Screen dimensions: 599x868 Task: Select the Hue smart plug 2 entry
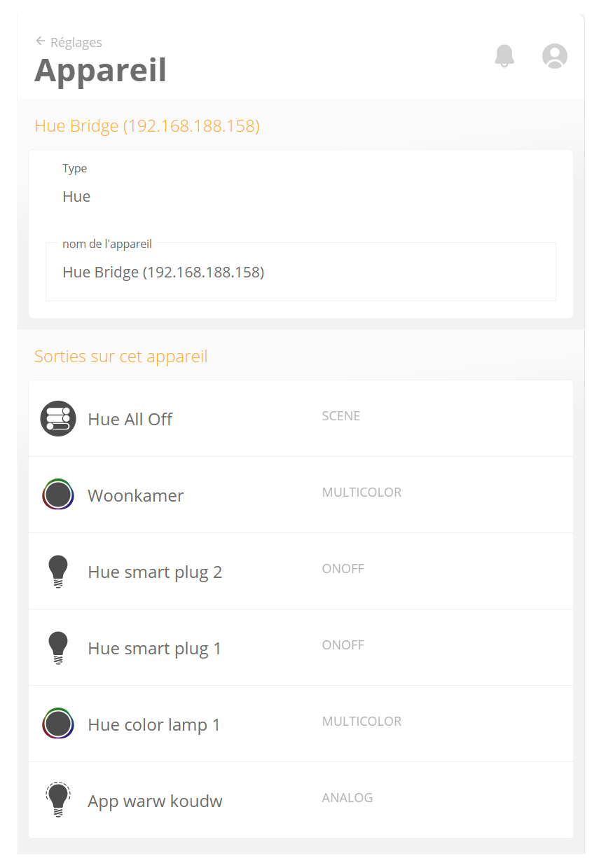click(x=155, y=572)
